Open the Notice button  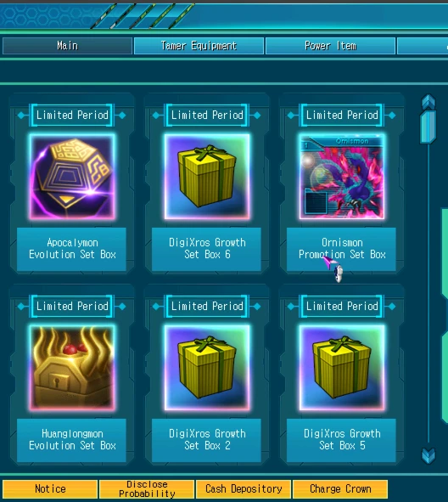click(50, 489)
